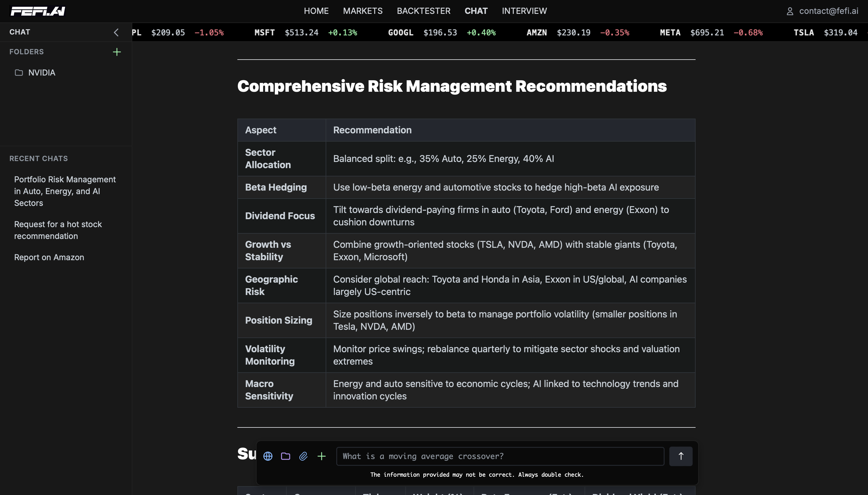Open the user account icon

point(790,11)
